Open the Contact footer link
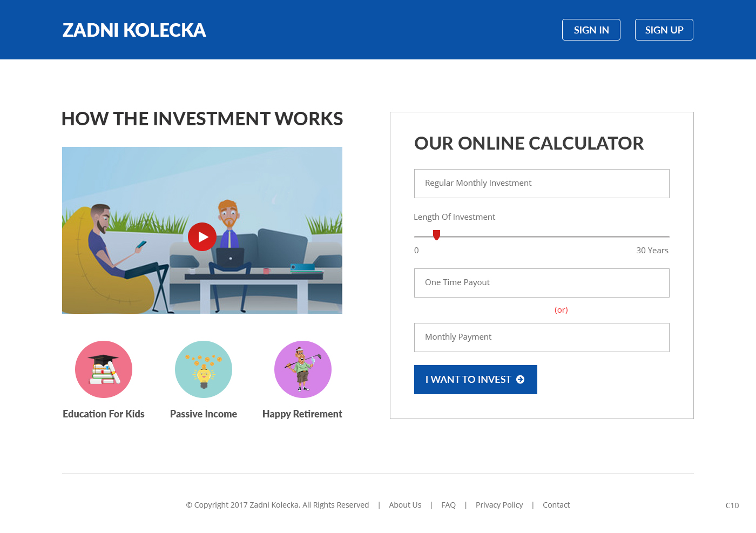Image resolution: width=756 pixels, height=533 pixels. [556, 505]
